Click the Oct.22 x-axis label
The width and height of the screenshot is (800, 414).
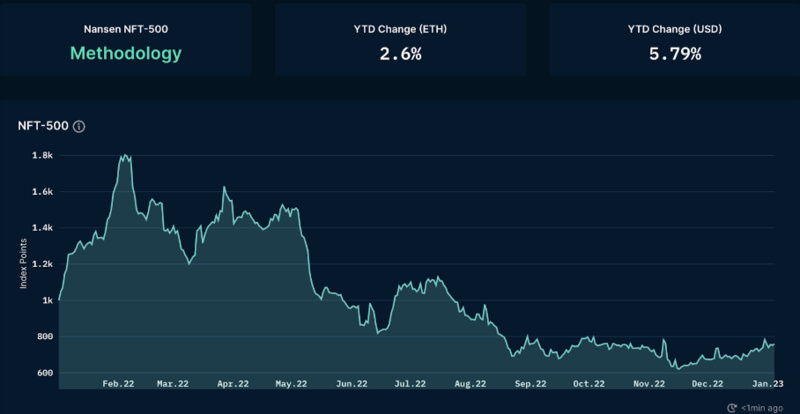coord(588,384)
